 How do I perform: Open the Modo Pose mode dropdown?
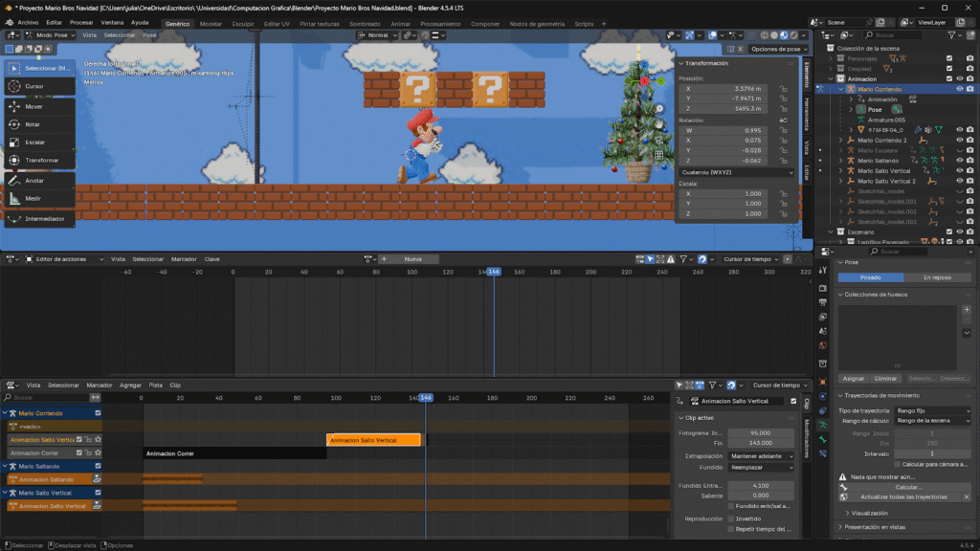[52, 35]
